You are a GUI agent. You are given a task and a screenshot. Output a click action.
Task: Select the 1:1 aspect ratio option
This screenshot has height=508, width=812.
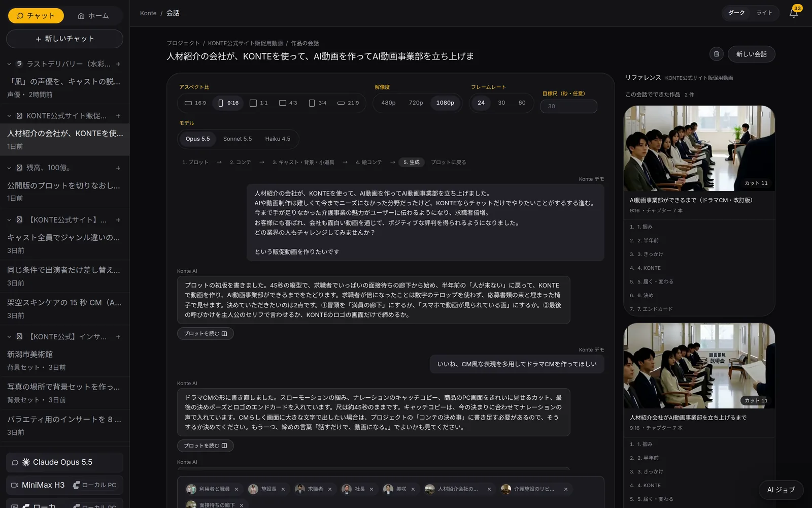coord(259,103)
